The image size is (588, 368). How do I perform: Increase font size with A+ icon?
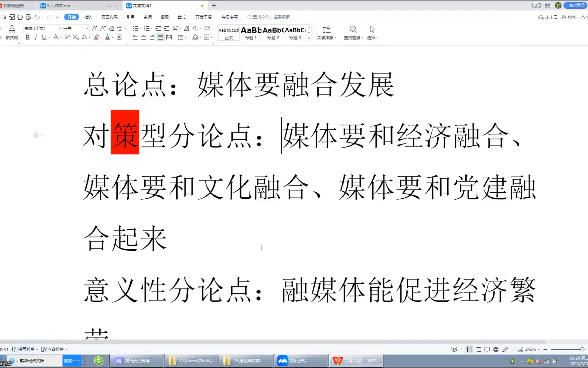coord(95,28)
